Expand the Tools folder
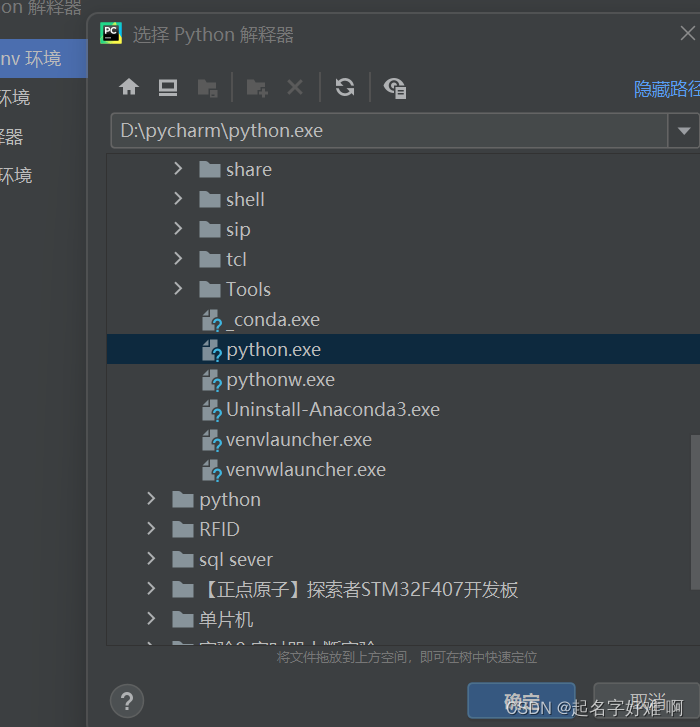 (x=178, y=288)
